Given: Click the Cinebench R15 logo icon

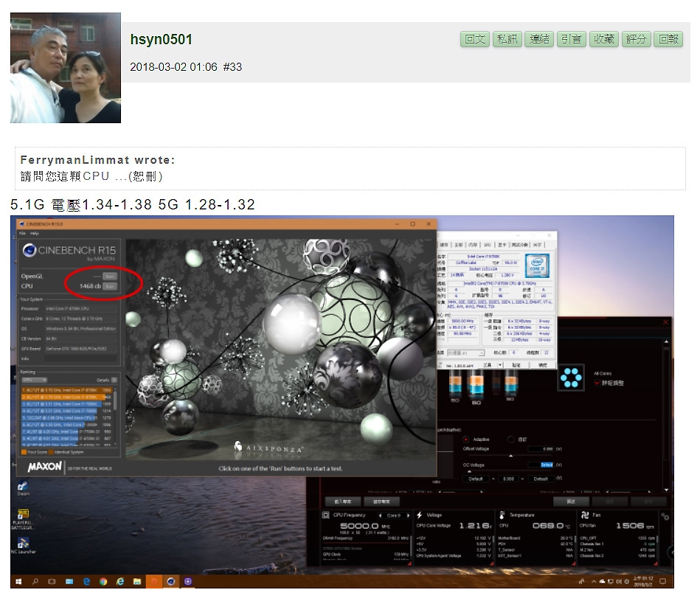Looking at the screenshot, I should tap(30, 250).
